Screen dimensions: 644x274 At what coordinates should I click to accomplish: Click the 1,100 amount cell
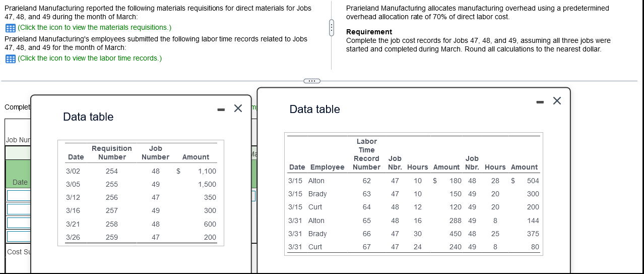(x=207, y=172)
